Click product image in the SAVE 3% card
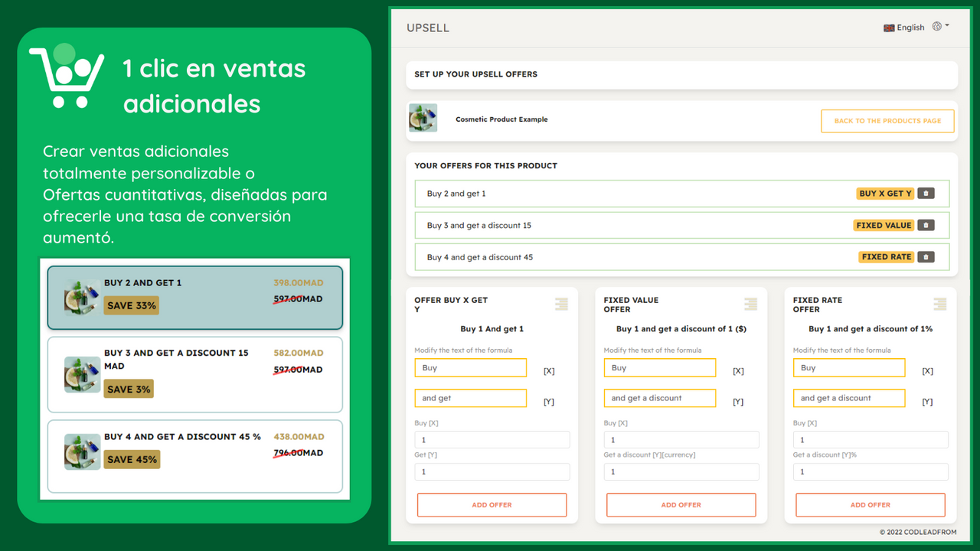 coord(82,374)
